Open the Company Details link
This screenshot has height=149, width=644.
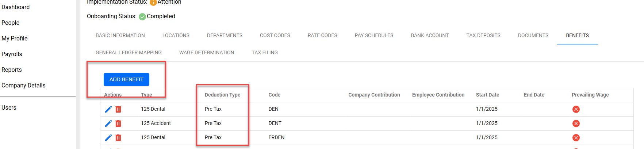(23, 85)
